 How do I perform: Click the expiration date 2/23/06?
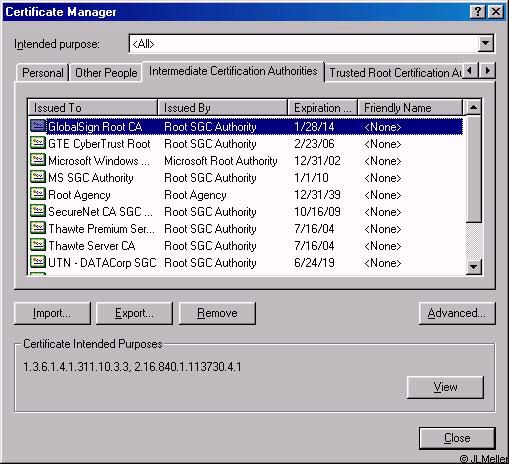[x=314, y=143]
